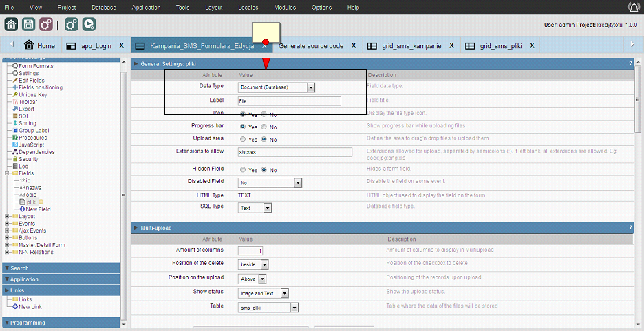Switch to the app_Login tab
Screen dimensions: 644x331
pyautogui.click(x=96, y=46)
